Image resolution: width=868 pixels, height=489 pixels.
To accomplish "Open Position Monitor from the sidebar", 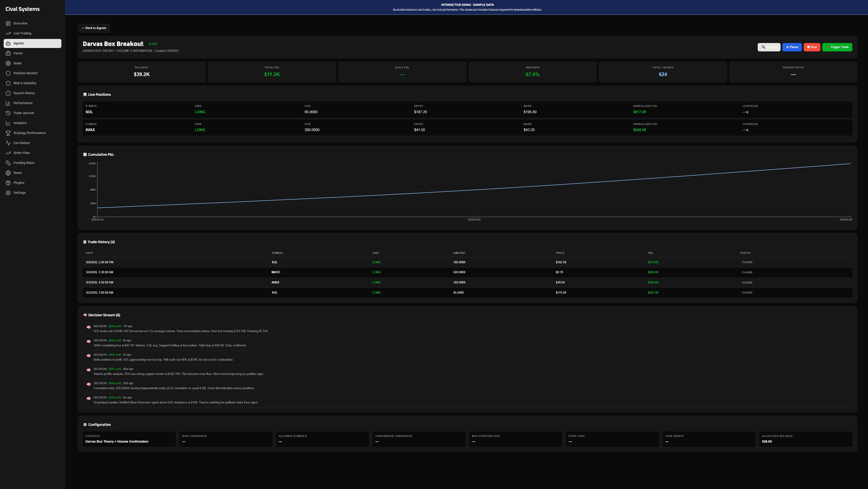I will click(x=32, y=73).
